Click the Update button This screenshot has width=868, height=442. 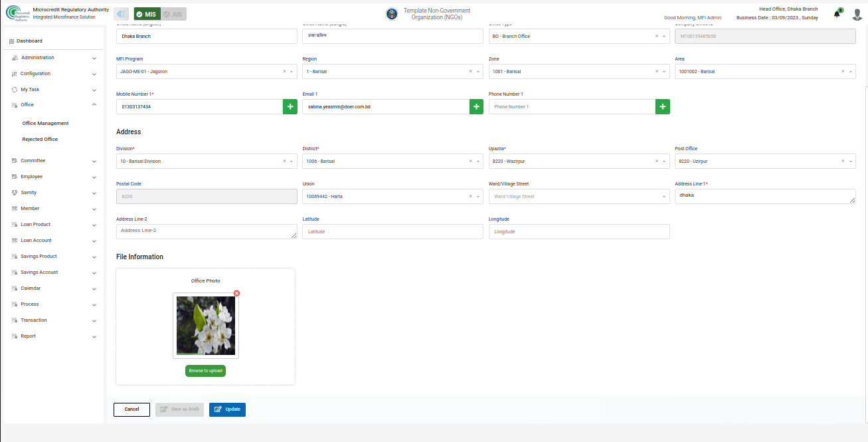click(x=227, y=409)
